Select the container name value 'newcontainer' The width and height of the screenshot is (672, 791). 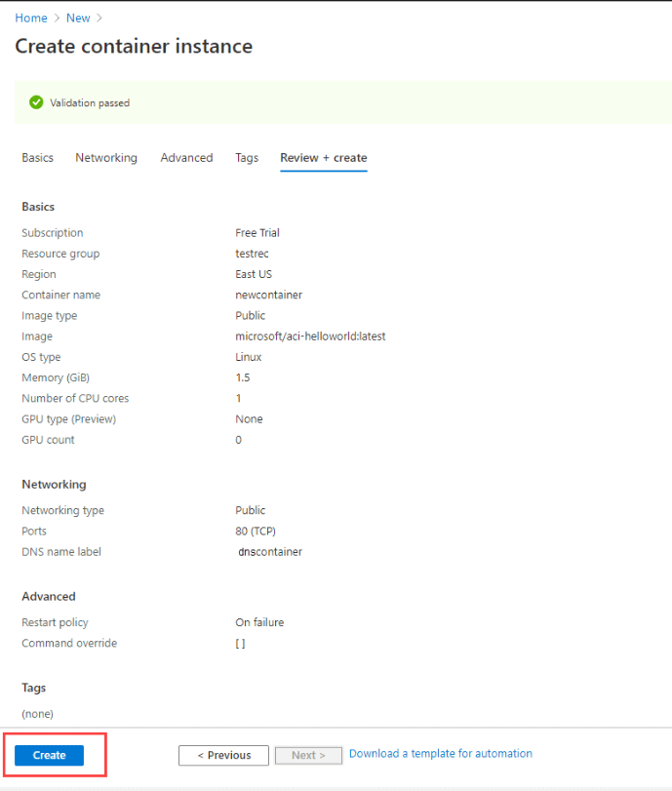pyautogui.click(x=268, y=295)
